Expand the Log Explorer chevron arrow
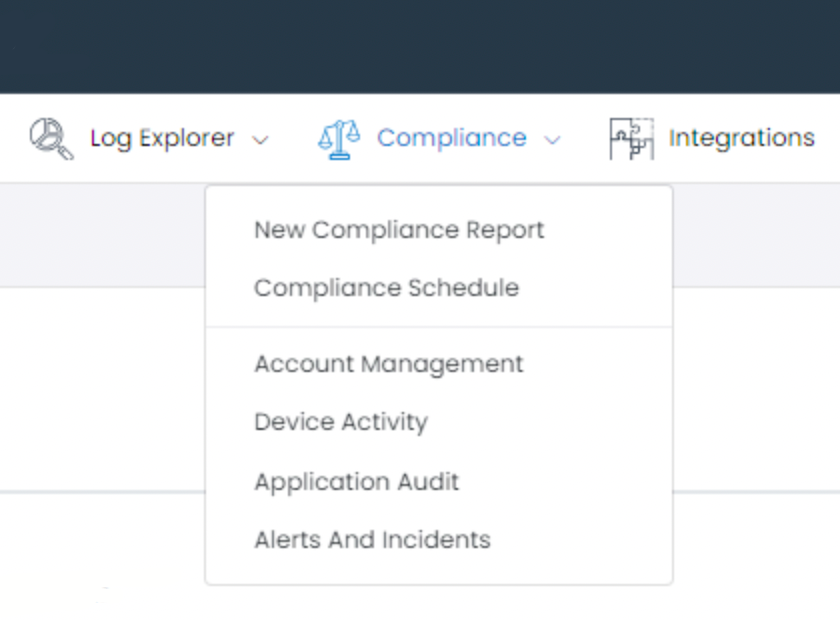Image resolution: width=840 pixels, height=620 pixels. coord(260,140)
